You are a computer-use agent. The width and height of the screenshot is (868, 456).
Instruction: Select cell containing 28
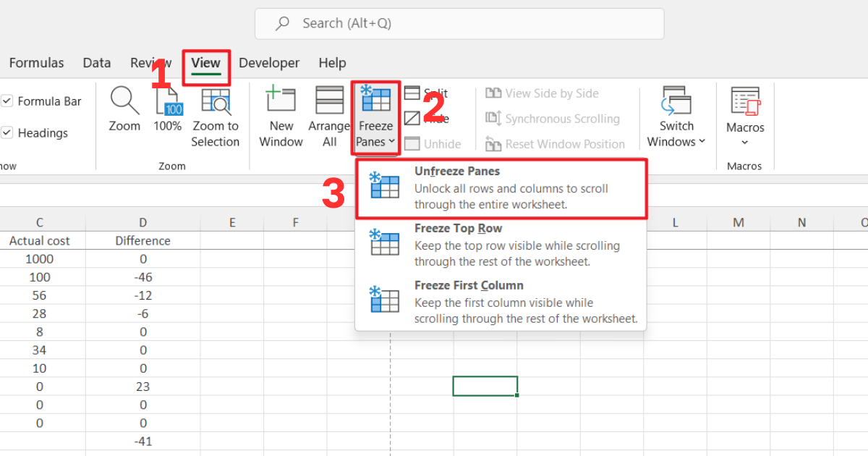pos(40,313)
